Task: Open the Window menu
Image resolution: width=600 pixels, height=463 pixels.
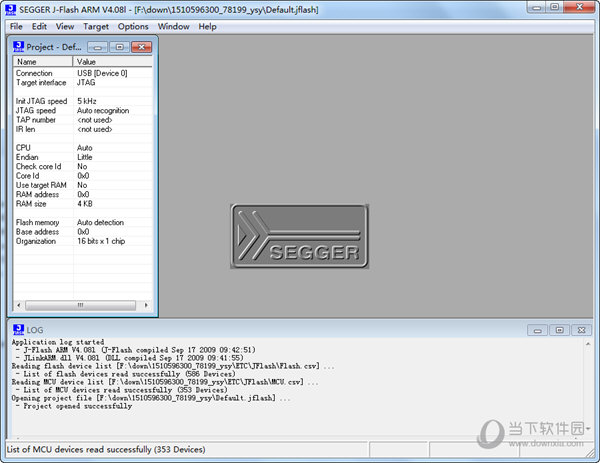Action: click(x=173, y=26)
